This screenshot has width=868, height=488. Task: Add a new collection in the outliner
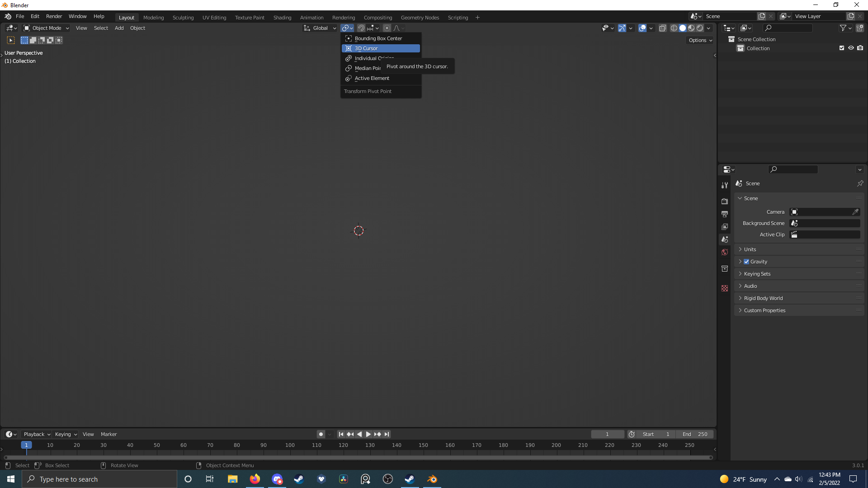pos(860,28)
